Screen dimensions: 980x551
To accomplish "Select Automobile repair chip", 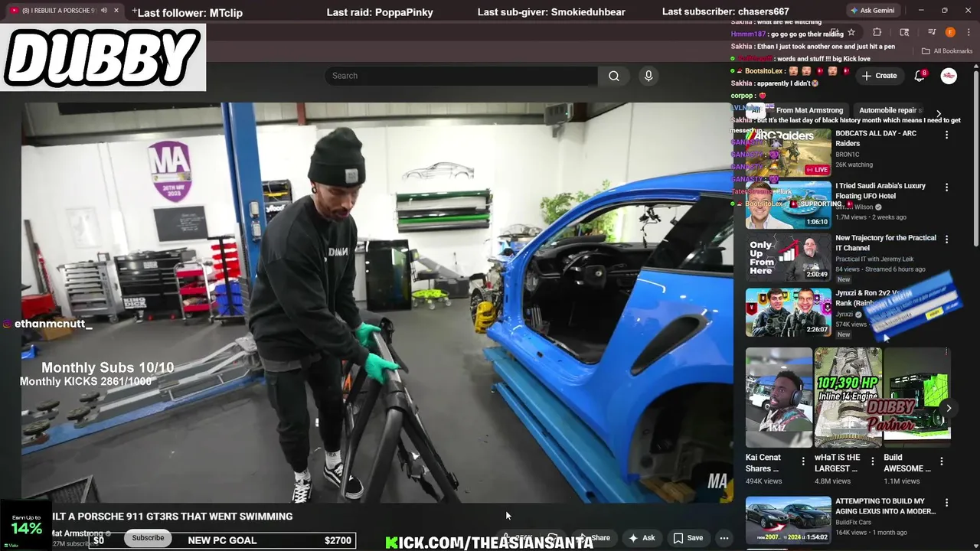I will (x=888, y=110).
